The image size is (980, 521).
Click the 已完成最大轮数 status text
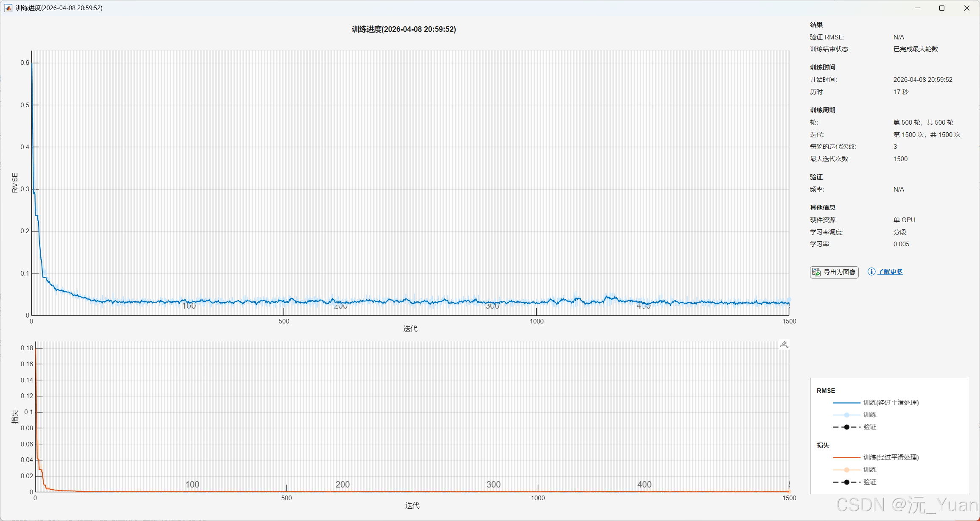pyautogui.click(x=916, y=49)
